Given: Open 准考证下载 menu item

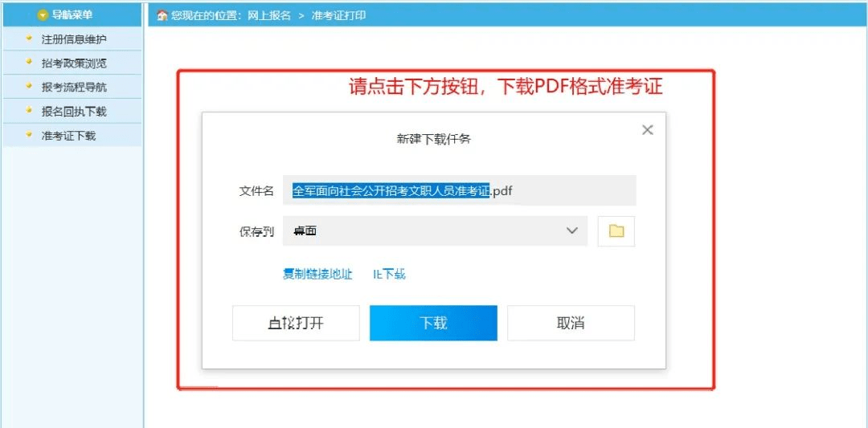Looking at the screenshot, I should click(x=72, y=136).
